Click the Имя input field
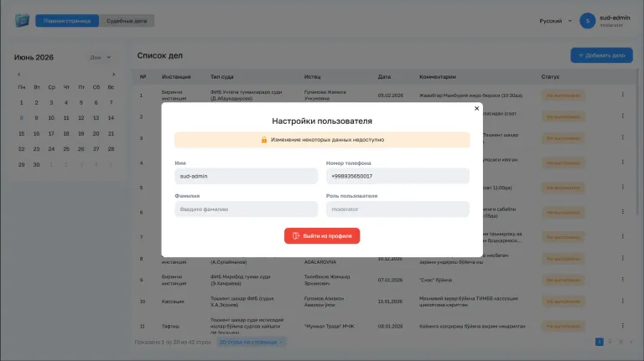Screen dimensions: 644x361 click(x=246, y=176)
